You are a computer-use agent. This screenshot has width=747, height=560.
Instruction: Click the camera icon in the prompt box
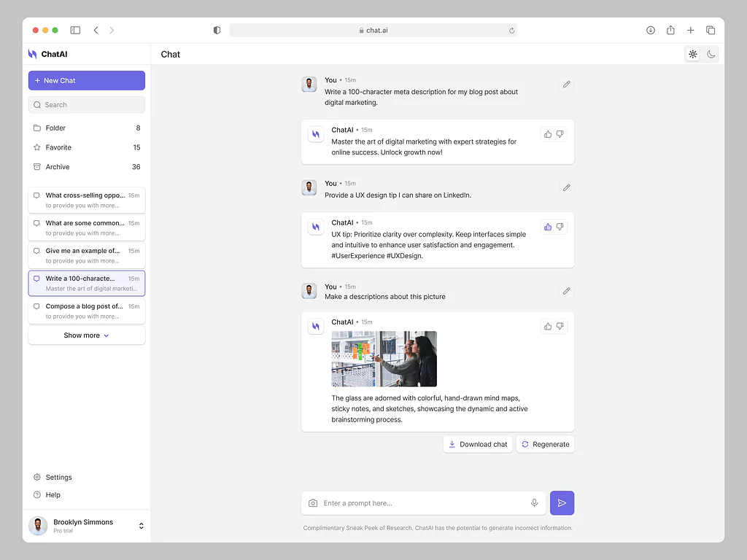[313, 503]
